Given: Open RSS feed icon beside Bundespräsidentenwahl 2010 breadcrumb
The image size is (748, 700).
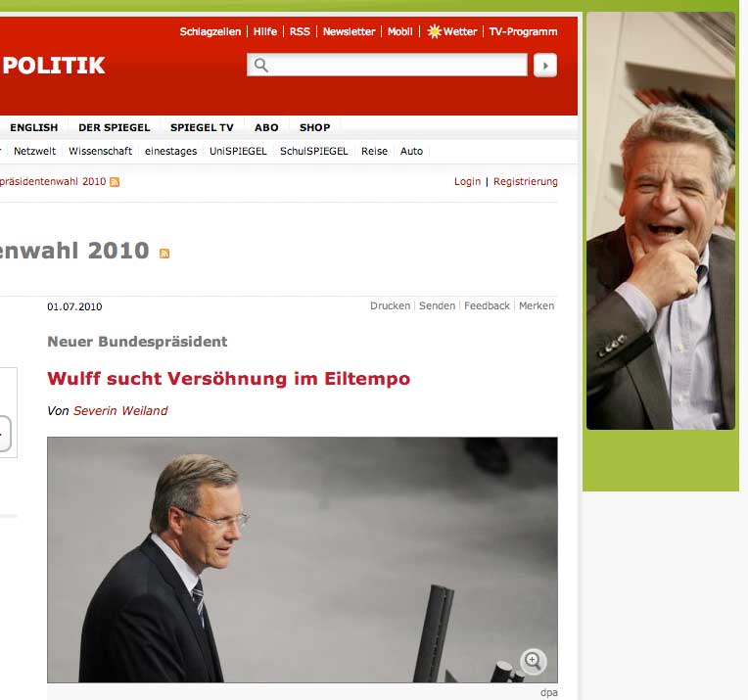Looking at the screenshot, I should click(115, 182).
